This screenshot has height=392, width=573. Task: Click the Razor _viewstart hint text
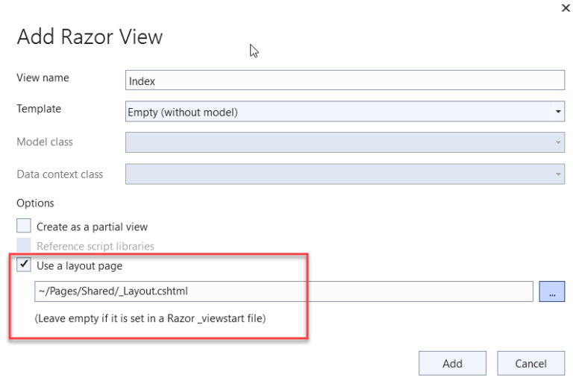pos(150,318)
